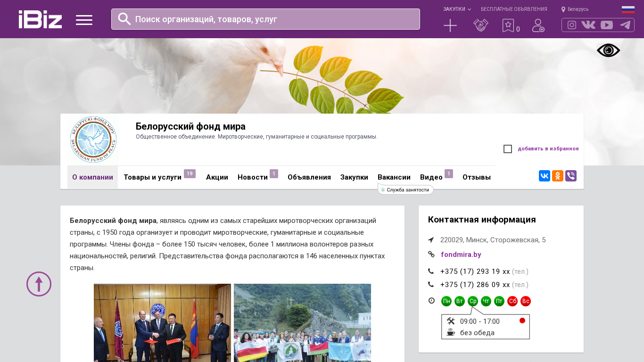
Task: Click the red closed-status dot
Action: point(522,321)
